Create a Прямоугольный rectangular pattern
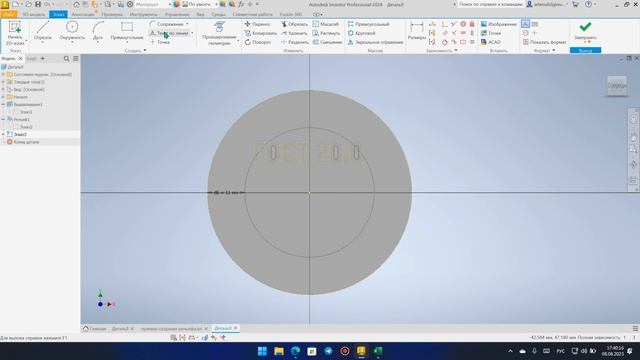Screen dimensions: 640x360 pos(369,24)
